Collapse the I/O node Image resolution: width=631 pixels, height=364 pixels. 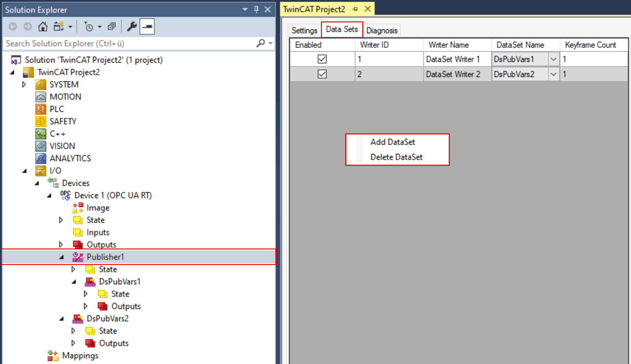click(24, 171)
